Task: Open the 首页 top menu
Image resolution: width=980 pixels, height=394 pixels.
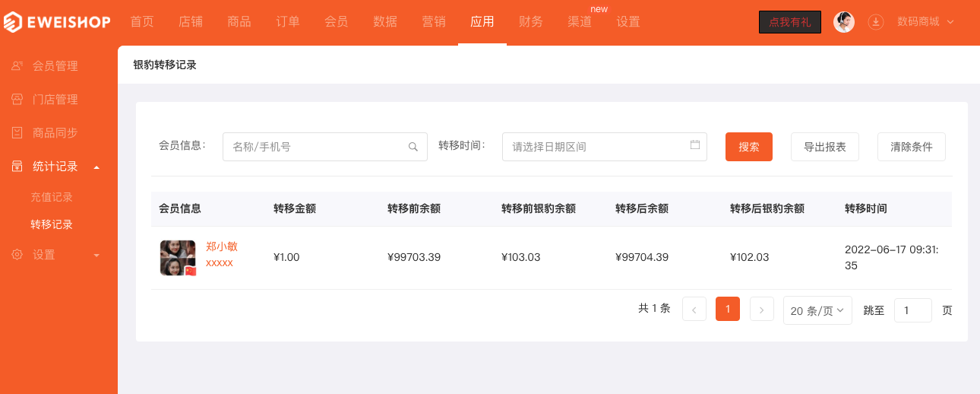Action: (x=142, y=22)
